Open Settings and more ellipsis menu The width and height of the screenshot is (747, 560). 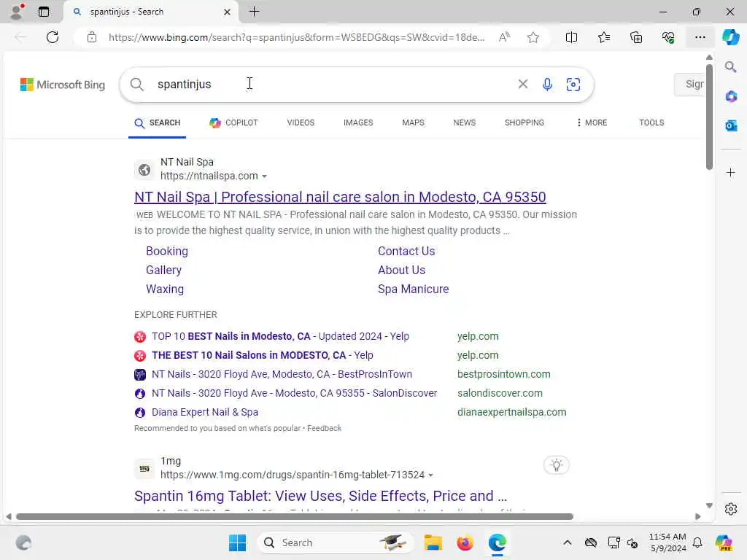click(x=700, y=37)
